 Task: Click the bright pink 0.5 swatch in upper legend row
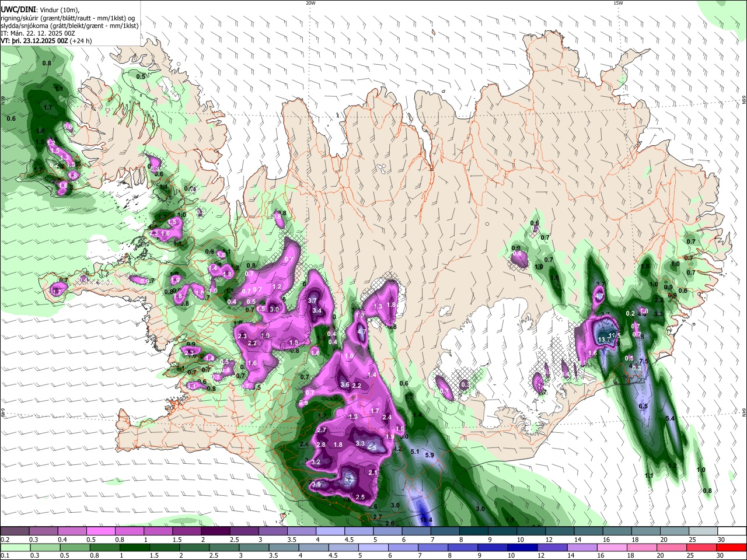point(100,531)
